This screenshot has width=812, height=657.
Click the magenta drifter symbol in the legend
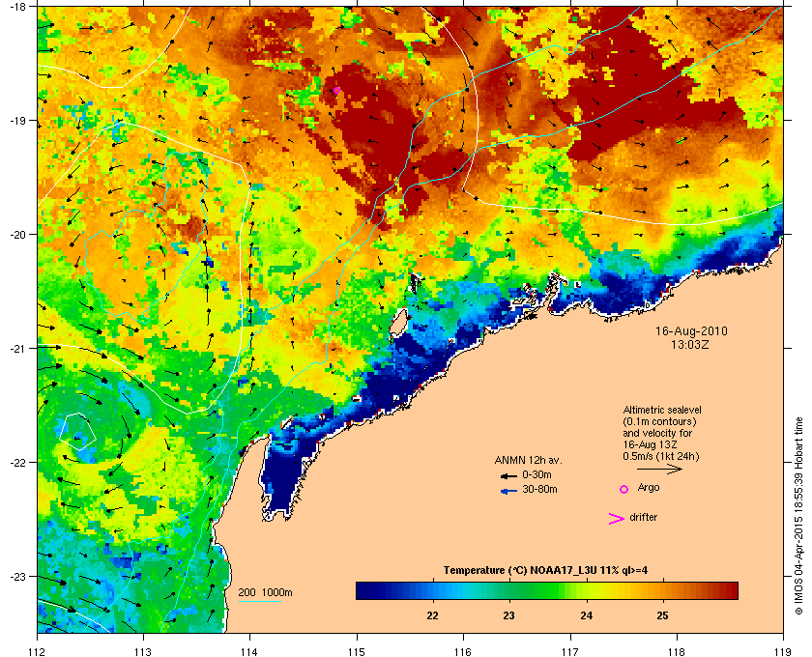coord(617,519)
